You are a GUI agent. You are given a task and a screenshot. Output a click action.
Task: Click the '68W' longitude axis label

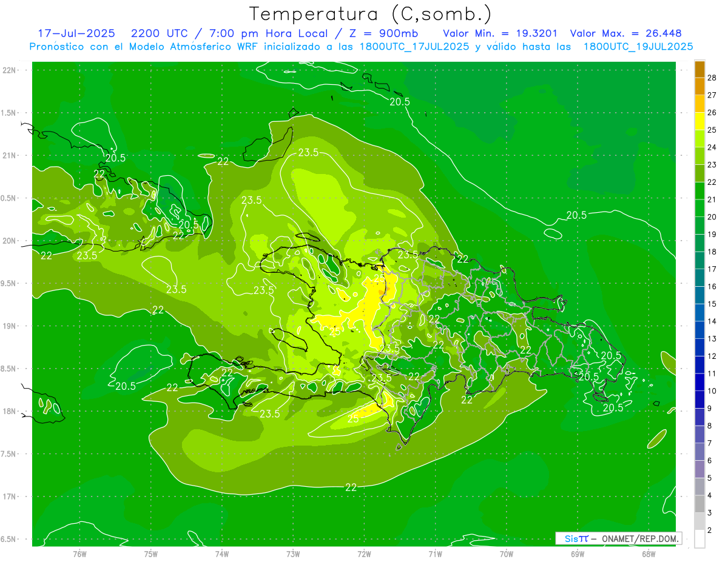point(649,554)
